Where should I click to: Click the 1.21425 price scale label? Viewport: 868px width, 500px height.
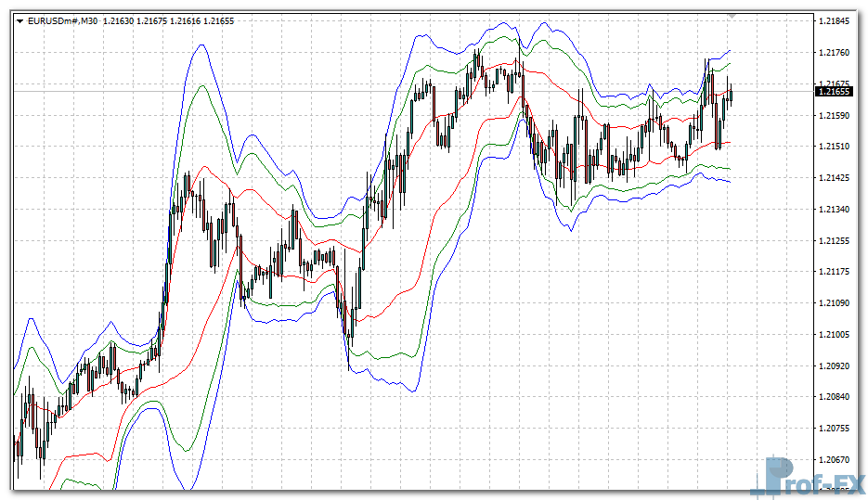click(833, 177)
